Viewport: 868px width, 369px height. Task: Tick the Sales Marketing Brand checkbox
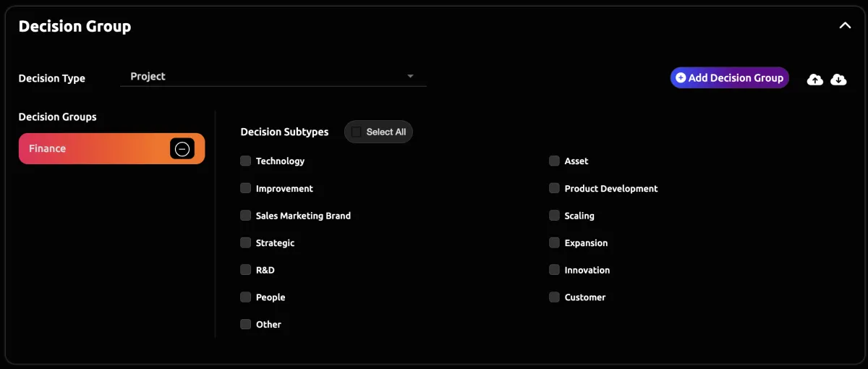pyautogui.click(x=245, y=216)
